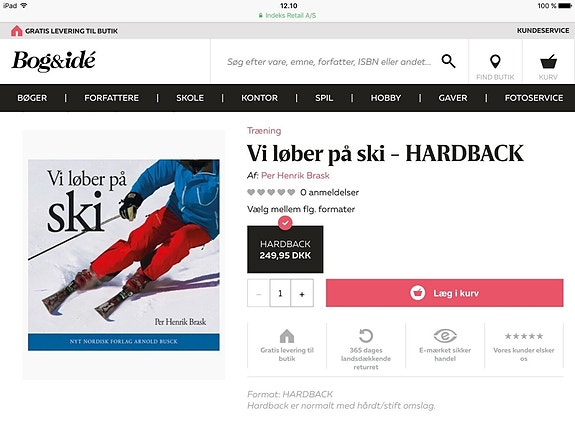Click the search magnifier icon
The width and height of the screenshot is (575, 431).
[x=448, y=61]
